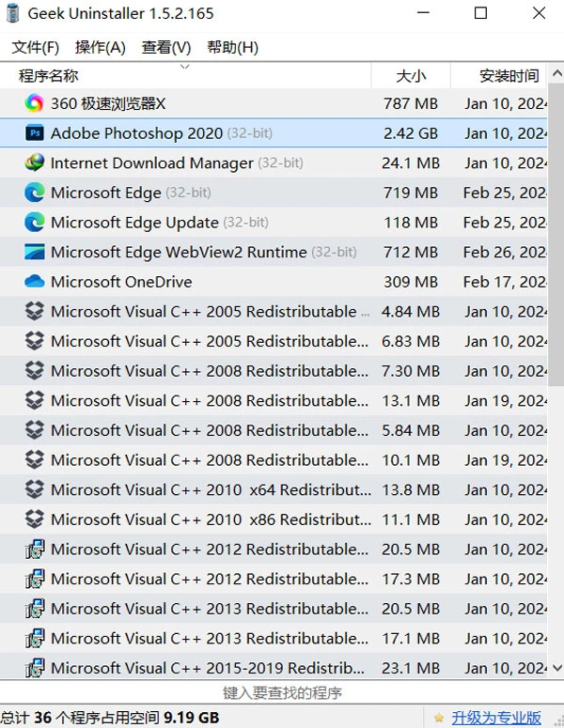
Task: Click the sort arrow above 程序名称 column
Action: tap(185, 67)
